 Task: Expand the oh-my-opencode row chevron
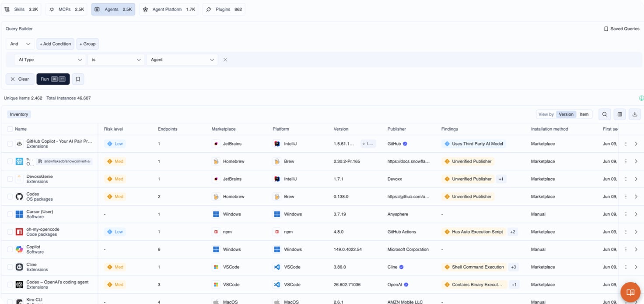click(636, 232)
